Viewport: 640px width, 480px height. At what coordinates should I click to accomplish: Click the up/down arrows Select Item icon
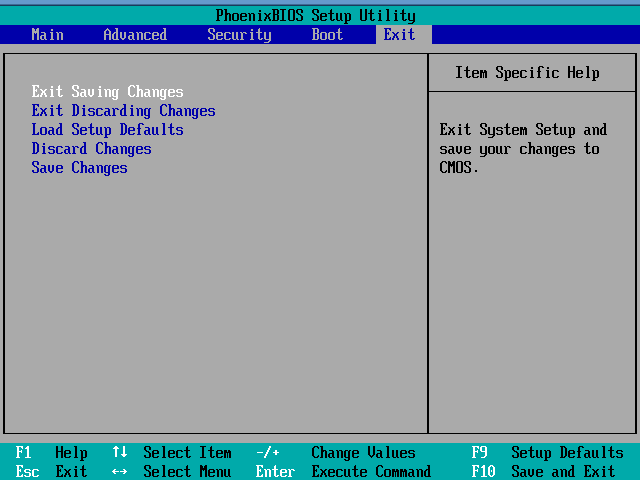(x=120, y=452)
